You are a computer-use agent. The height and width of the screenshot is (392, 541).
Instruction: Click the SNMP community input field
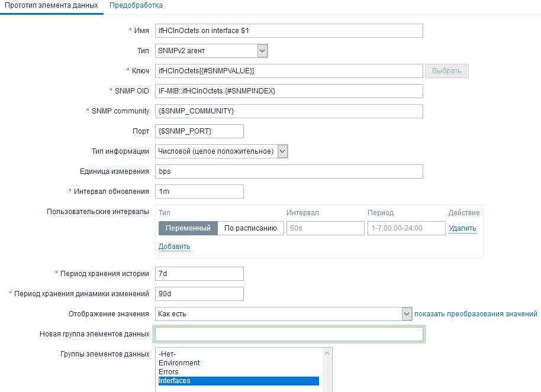(x=289, y=111)
